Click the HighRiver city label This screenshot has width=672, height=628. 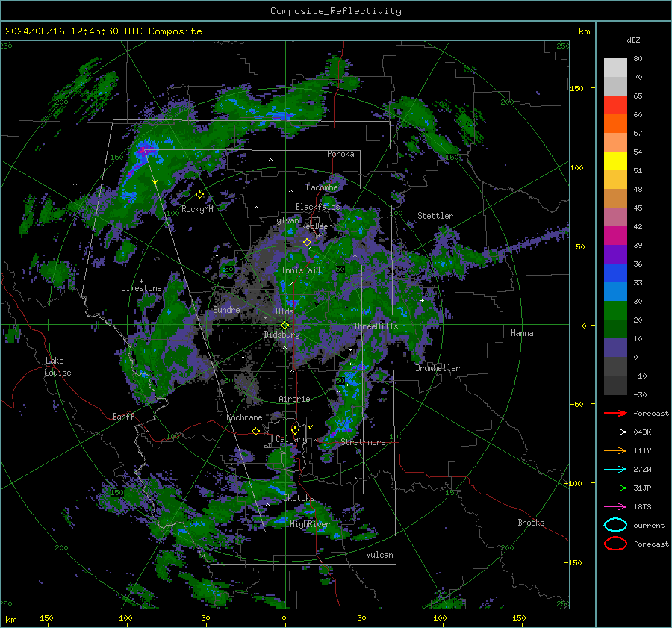coord(310,524)
